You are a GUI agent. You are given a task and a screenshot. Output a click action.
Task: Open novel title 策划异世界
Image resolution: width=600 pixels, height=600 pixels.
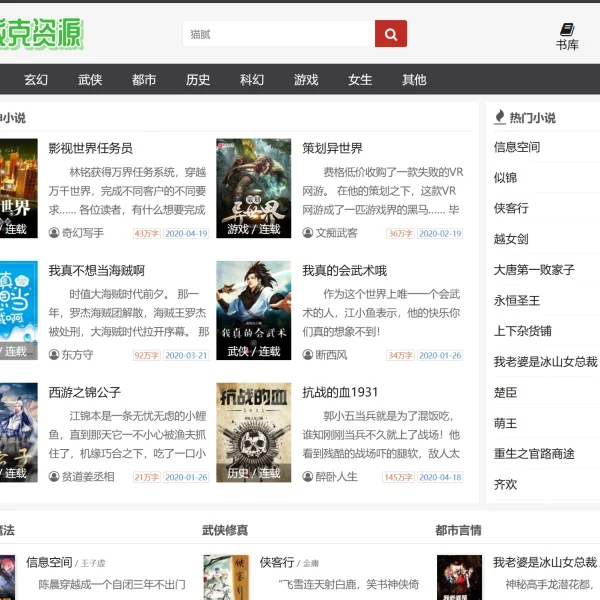point(332,148)
